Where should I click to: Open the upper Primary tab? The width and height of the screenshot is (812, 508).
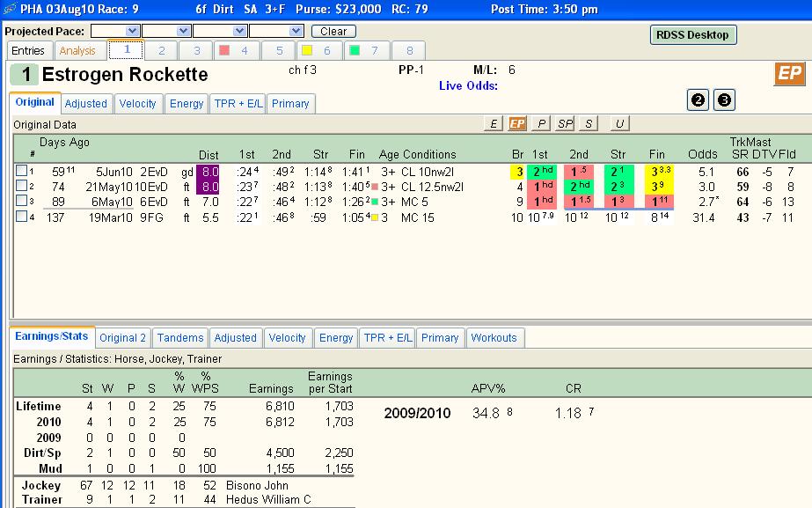click(x=290, y=104)
